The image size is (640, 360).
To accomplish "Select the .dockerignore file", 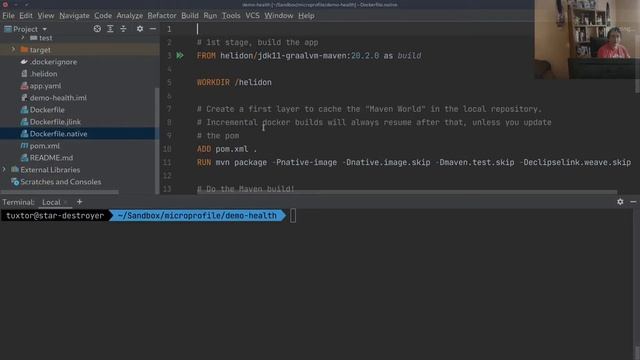I will tap(53, 62).
